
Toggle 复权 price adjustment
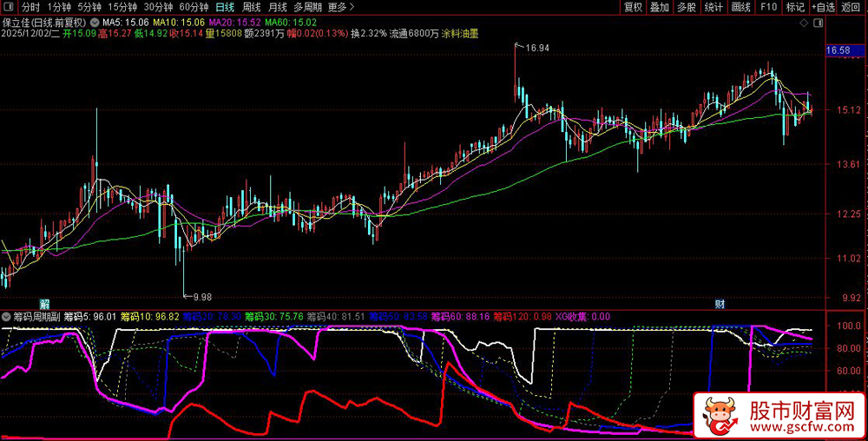click(x=634, y=7)
